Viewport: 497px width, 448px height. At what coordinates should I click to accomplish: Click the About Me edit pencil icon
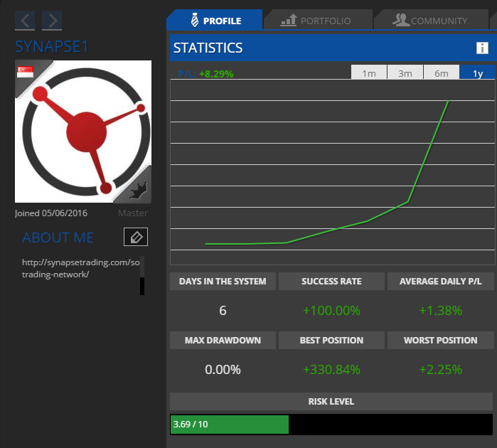(135, 238)
